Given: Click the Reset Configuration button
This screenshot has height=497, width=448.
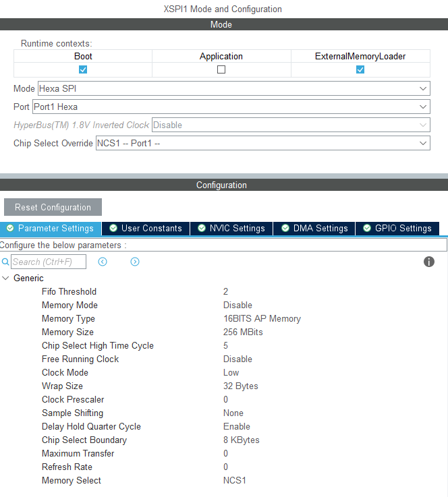Looking at the screenshot, I should [x=53, y=207].
